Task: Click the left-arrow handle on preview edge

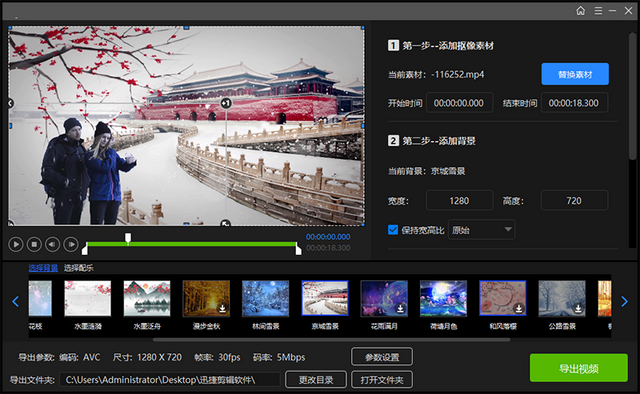Action: point(11,103)
